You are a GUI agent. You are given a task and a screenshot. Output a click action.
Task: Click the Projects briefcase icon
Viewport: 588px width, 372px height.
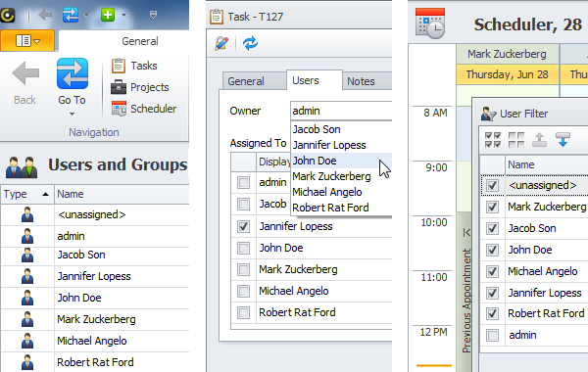pos(119,87)
